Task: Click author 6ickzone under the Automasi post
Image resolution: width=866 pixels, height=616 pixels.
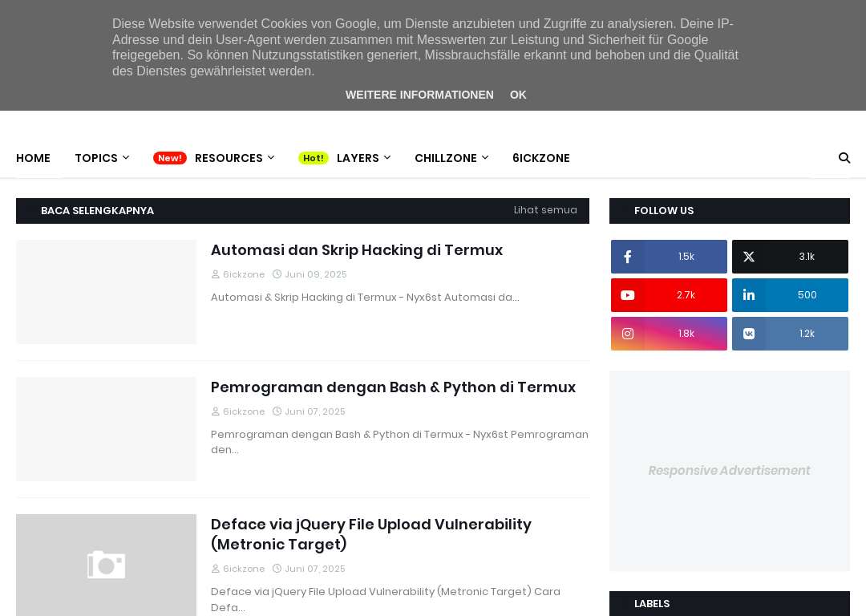Action: click(x=244, y=274)
